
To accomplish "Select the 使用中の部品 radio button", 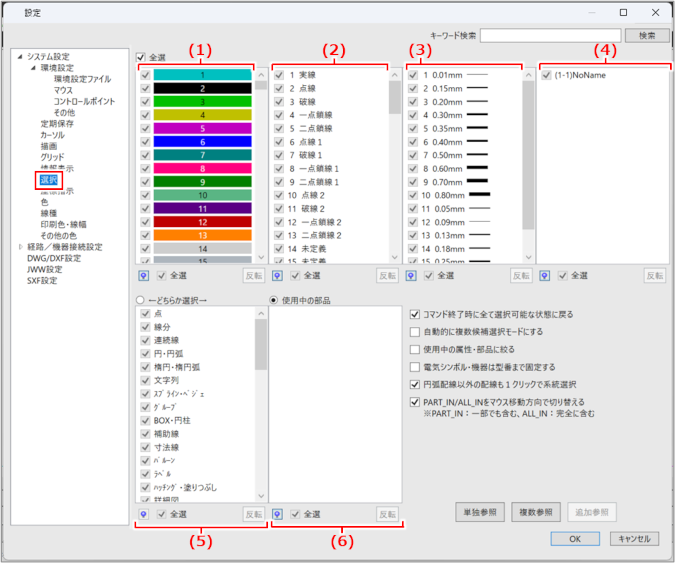I will (x=275, y=299).
